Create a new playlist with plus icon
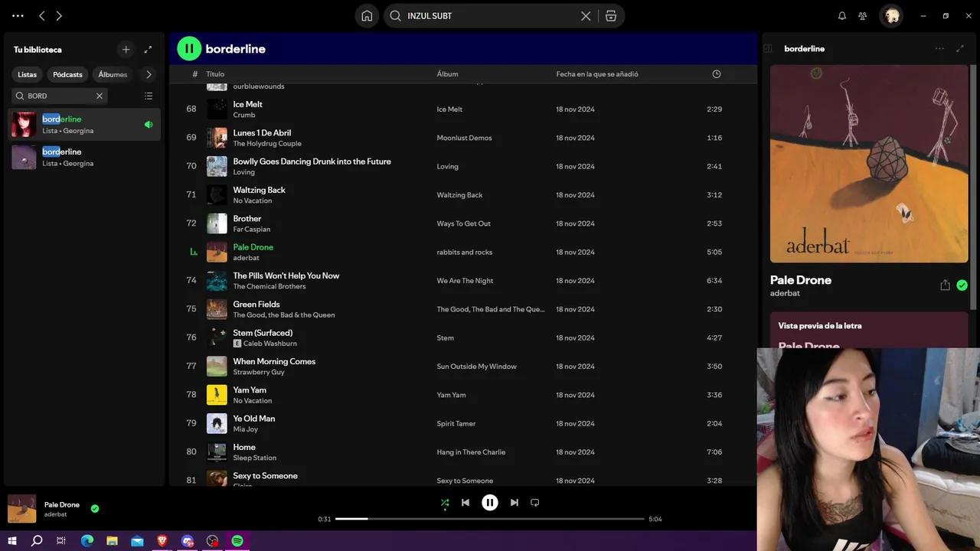Image resolution: width=980 pixels, height=551 pixels. [x=126, y=49]
